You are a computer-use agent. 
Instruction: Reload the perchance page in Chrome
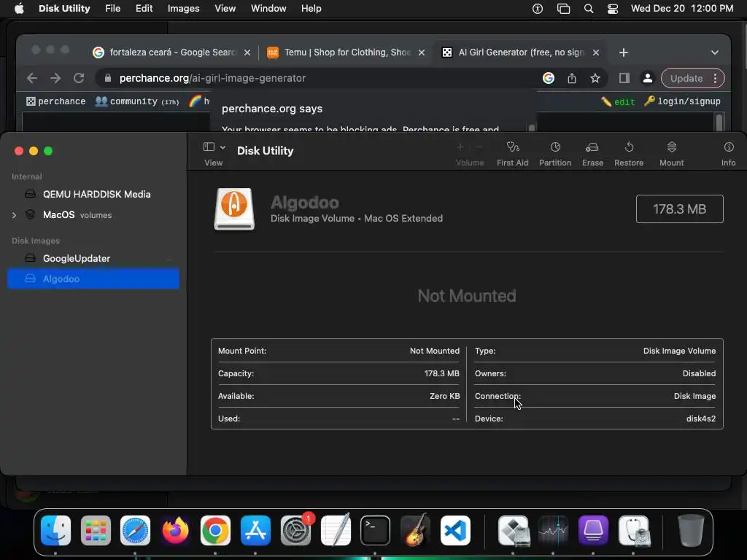79,78
